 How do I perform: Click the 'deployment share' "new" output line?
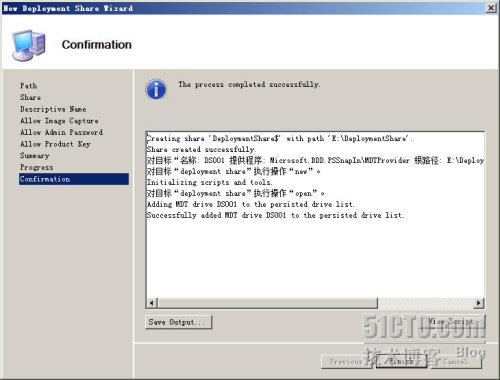233,171
